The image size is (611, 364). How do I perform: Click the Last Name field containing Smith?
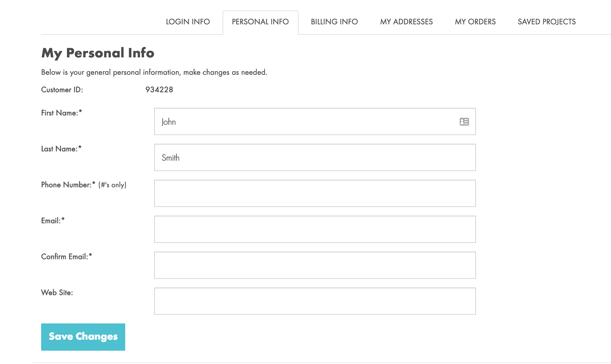tap(315, 158)
